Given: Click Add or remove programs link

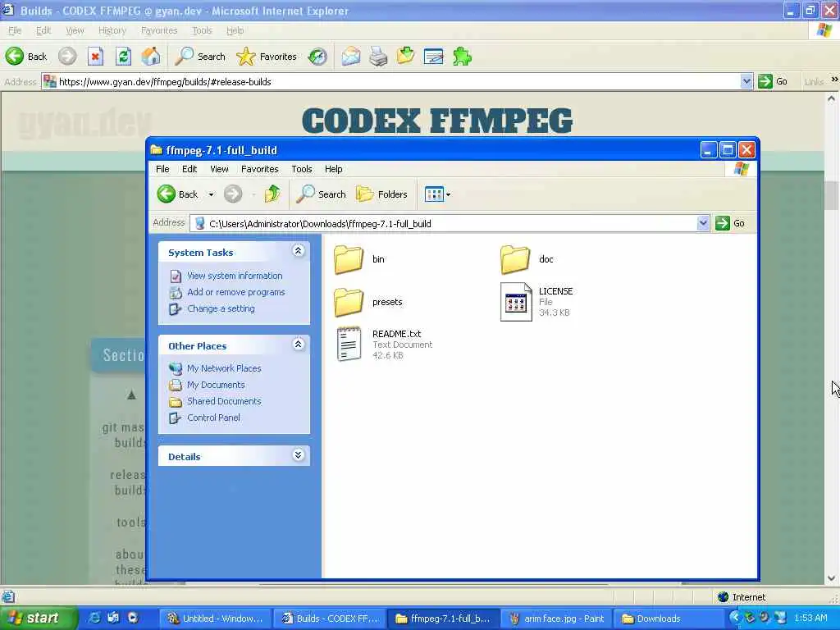Looking at the screenshot, I should 235,292.
